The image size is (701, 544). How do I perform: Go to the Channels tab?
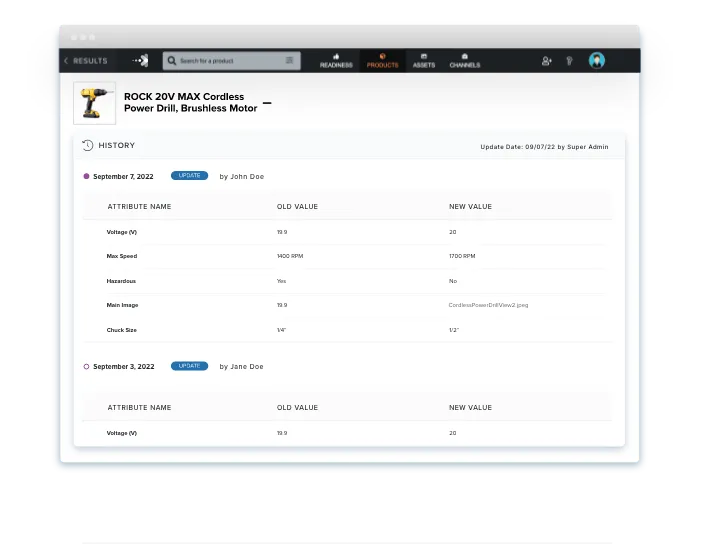tap(465, 61)
